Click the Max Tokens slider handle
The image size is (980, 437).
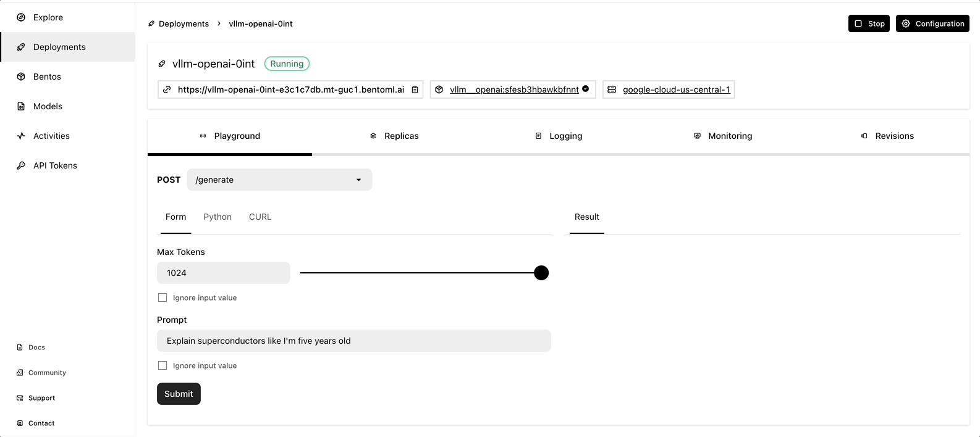click(x=541, y=273)
